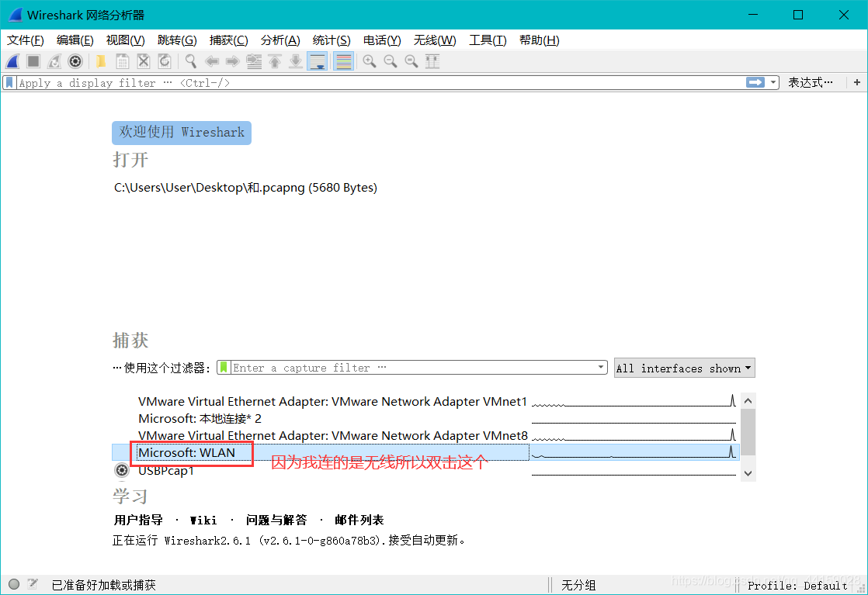
Task: Open a capture file with the folder icon
Action: tap(101, 61)
